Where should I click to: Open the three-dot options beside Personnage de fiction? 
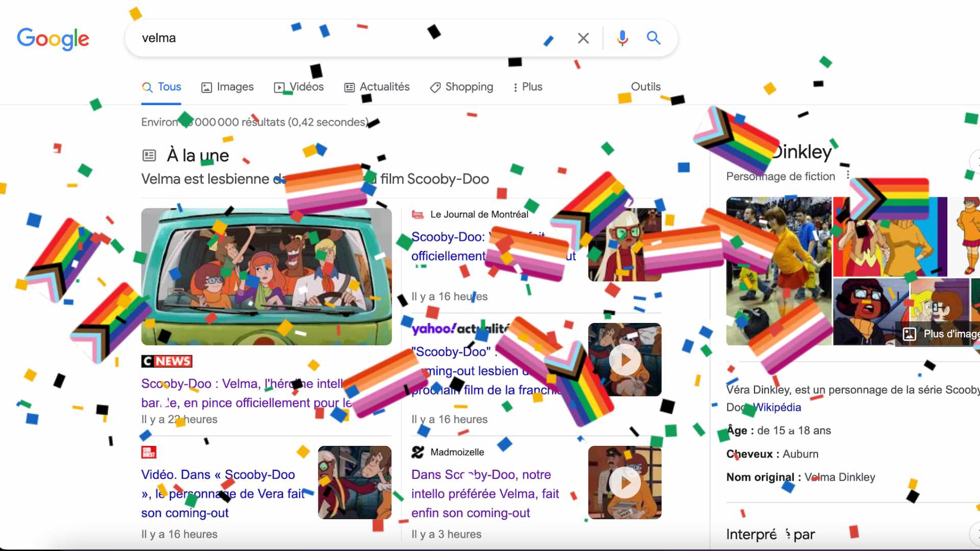pyautogui.click(x=848, y=175)
